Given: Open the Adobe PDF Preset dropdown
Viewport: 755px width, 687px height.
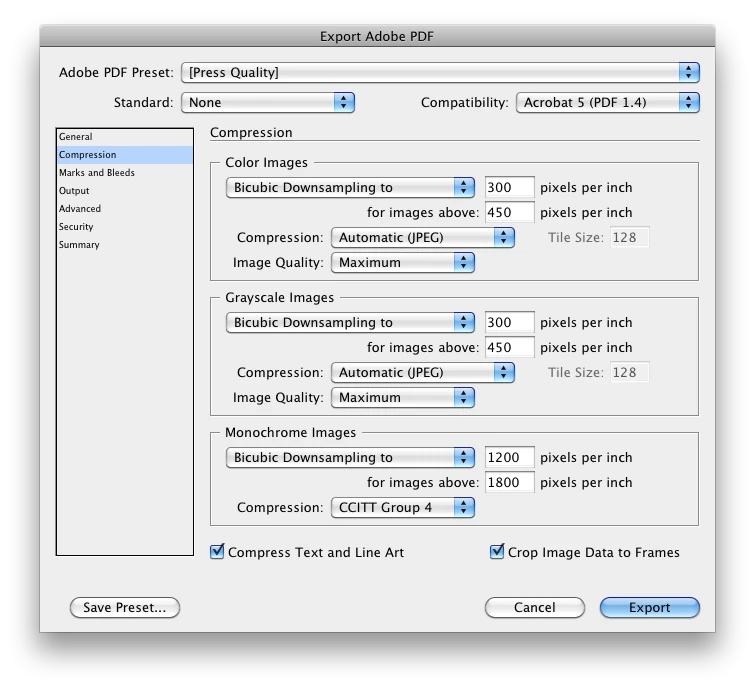Looking at the screenshot, I should 440,73.
